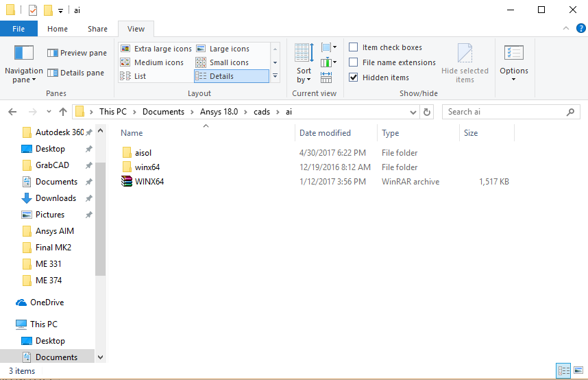The height and width of the screenshot is (380, 588).
Task: Open the File tab
Action: click(19, 29)
